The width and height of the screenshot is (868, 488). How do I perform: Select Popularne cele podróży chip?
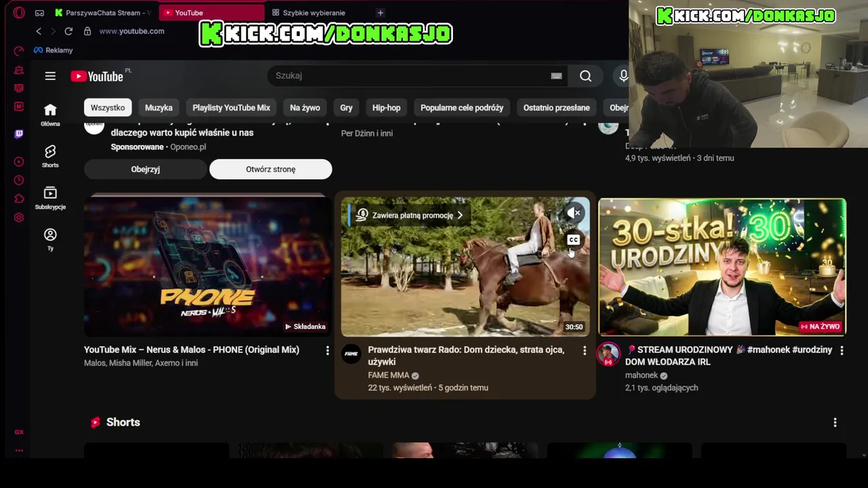click(462, 108)
